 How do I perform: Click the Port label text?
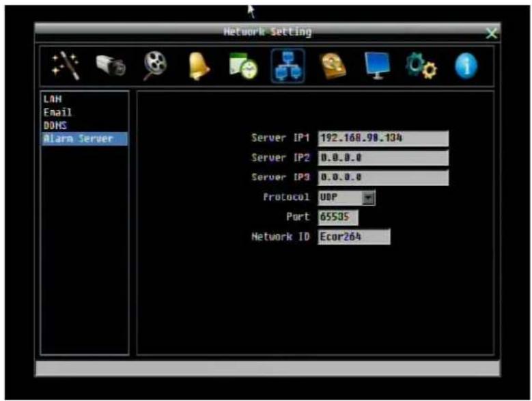(298, 217)
